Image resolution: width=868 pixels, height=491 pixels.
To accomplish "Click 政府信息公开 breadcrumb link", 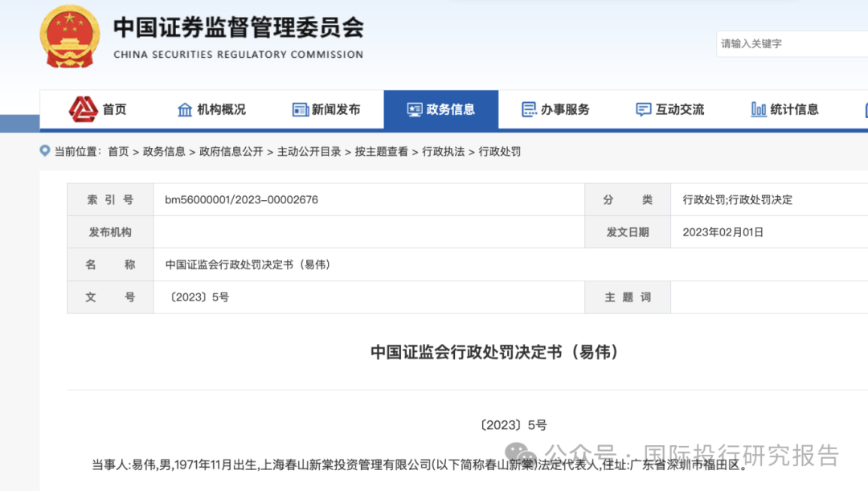I will pyautogui.click(x=231, y=152).
